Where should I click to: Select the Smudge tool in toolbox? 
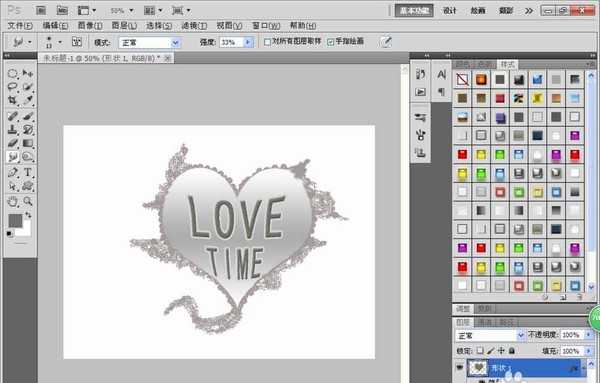(x=13, y=157)
